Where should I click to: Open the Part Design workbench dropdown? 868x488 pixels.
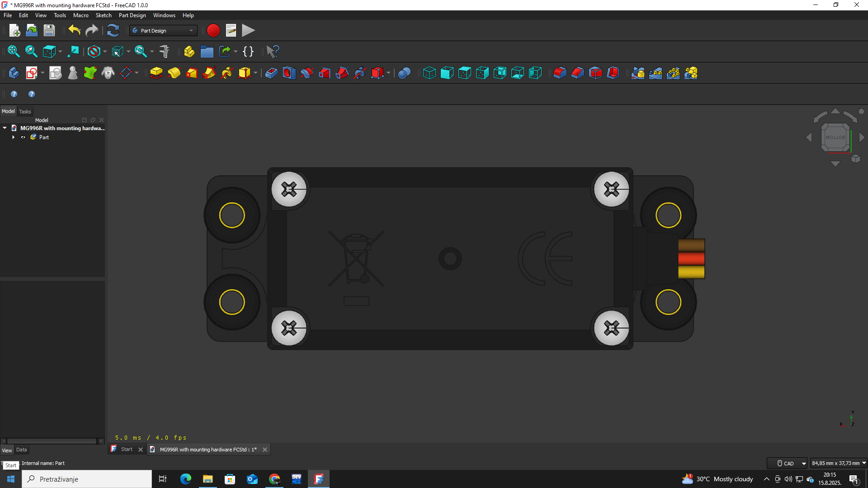pyautogui.click(x=163, y=31)
